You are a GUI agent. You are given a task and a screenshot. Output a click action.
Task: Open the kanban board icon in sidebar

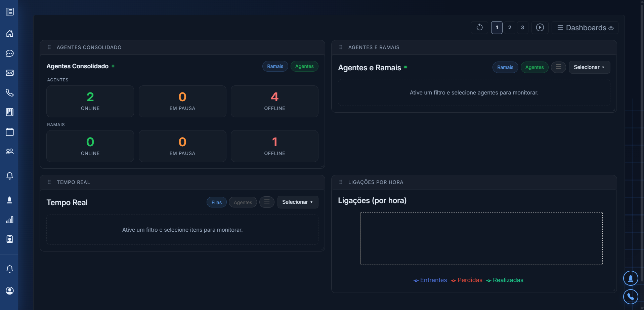(x=10, y=112)
